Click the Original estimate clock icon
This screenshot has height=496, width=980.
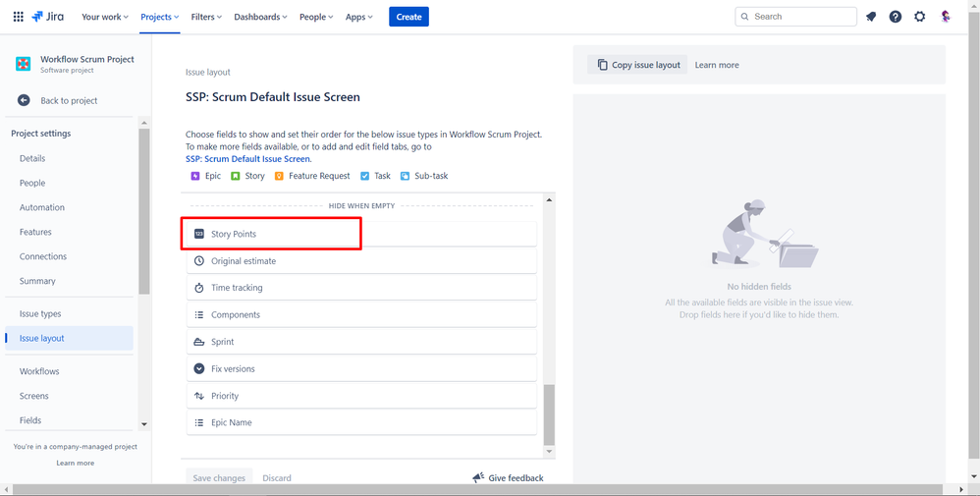pyautogui.click(x=198, y=261)
